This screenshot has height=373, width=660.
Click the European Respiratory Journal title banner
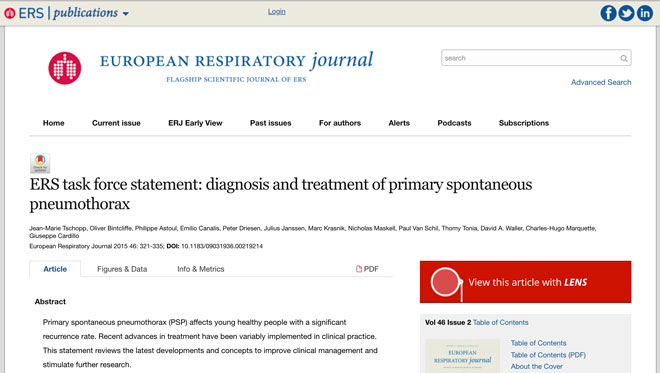236,67
